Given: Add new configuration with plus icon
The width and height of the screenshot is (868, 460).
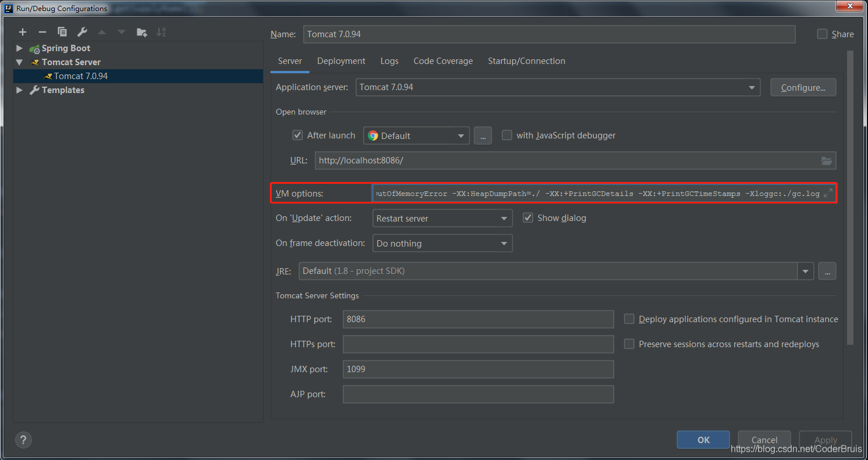Looking at the screenshot, I should click(23, 32).
